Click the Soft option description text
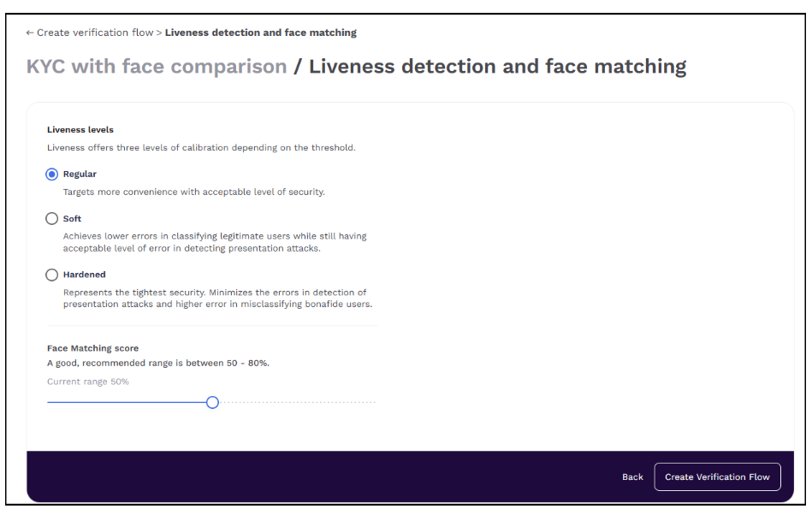This screenshot has height=509, width=812. pyautogui.click(x=215, y=242)
